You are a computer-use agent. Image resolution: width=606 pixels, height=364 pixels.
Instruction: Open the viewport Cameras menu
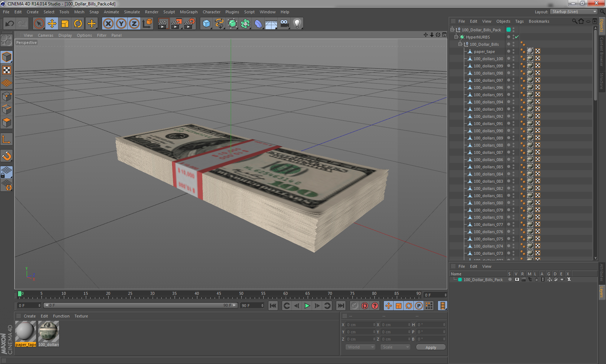(x=45, y=35)
